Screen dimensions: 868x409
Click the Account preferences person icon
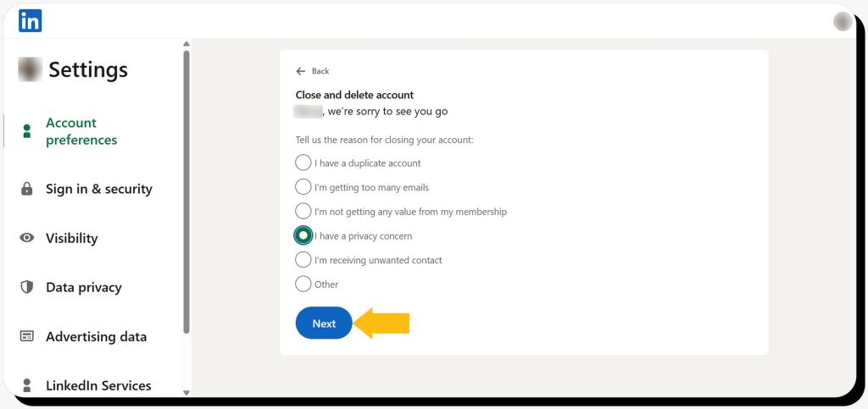coord(27,131)
